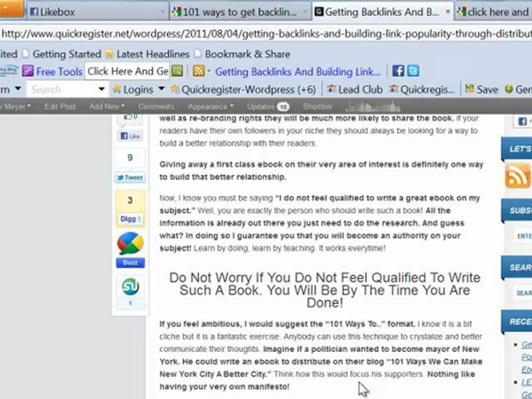
Task: Click the orange Firefox menu button
Action: tap(12, 8)
